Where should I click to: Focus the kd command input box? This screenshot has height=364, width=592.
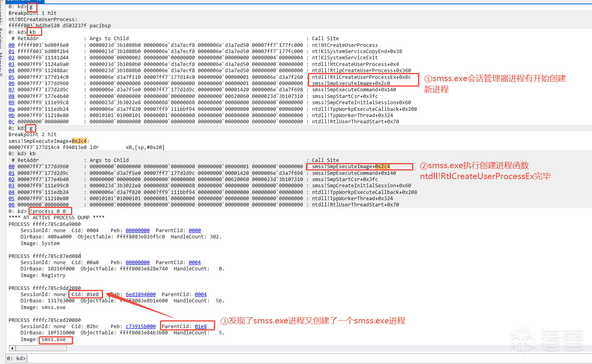click(x=309, y=358)
